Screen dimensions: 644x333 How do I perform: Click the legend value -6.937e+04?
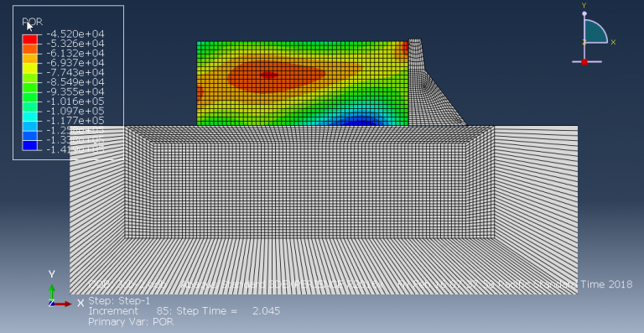[x=75, y=63]
